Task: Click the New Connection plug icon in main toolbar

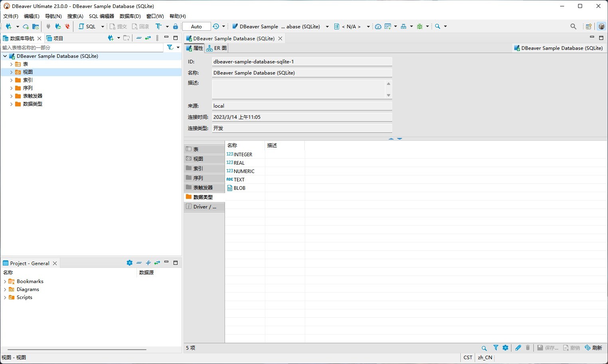Action: click(x=9, y=26)
